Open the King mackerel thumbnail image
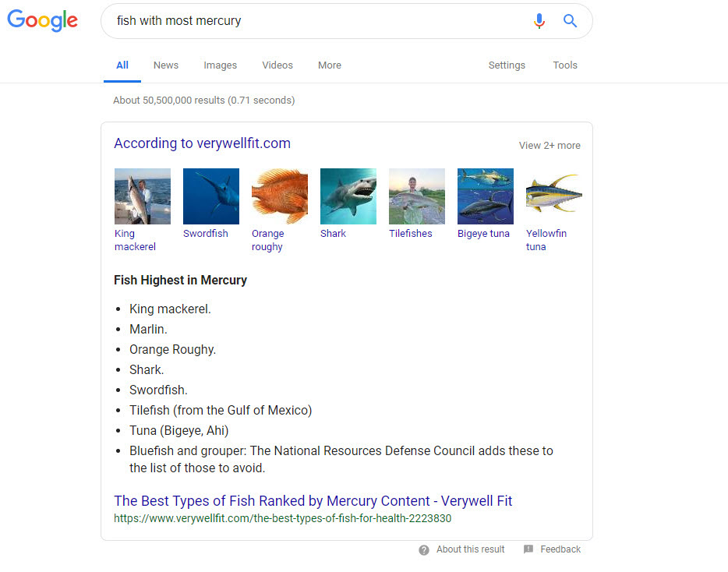728x572 pixels. click(142, 196)
